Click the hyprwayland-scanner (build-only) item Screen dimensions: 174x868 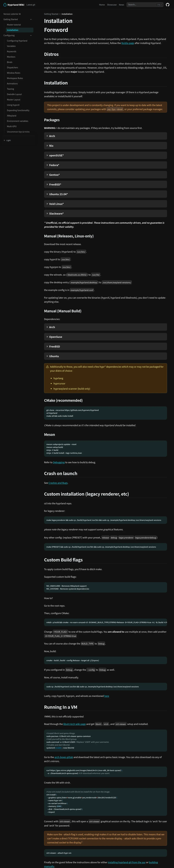pos(72,389)
